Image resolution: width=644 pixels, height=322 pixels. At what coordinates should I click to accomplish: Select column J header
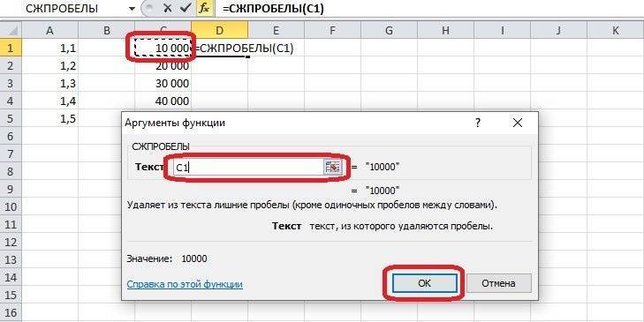[558, 30]
